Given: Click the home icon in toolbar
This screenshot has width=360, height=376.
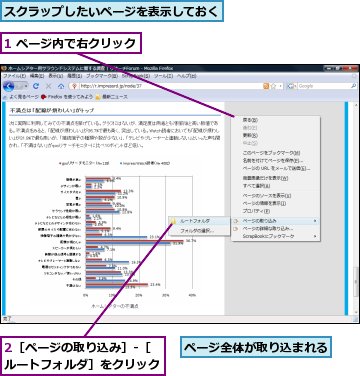Looking at the screenshot, I should click(61, 86).
